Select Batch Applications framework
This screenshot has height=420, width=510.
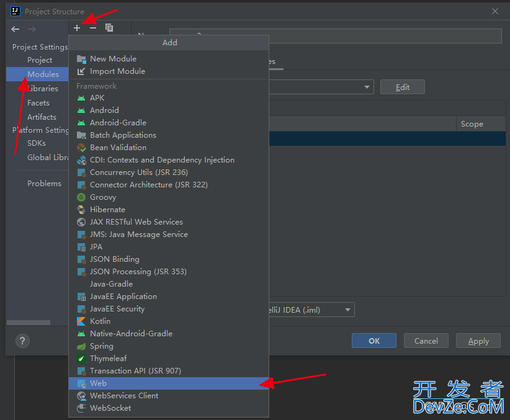click(169, 135)
